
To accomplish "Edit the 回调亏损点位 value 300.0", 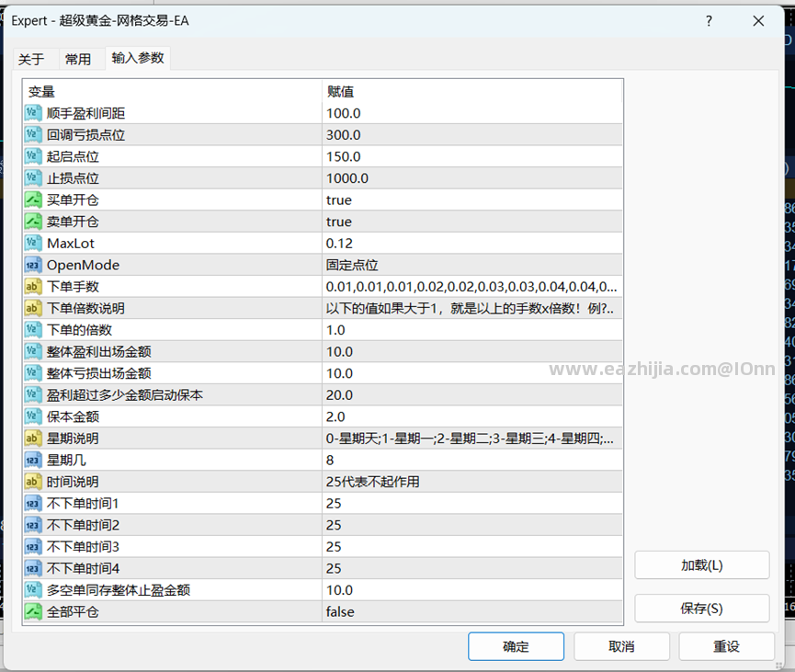I will pos(472,135).
